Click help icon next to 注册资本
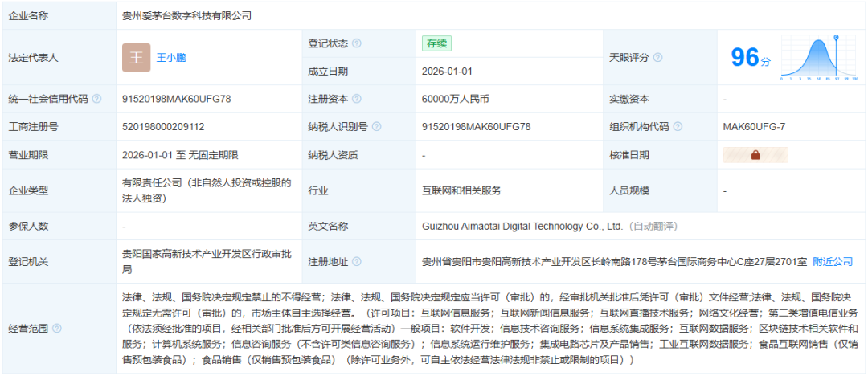The height and width of the screenshot is (376, 868). (357, 100)
